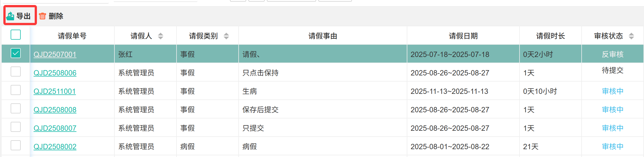The width and height of the screenshot is (644, 157).
Task: View leave form QJD2508007
Action: (55, 128)
